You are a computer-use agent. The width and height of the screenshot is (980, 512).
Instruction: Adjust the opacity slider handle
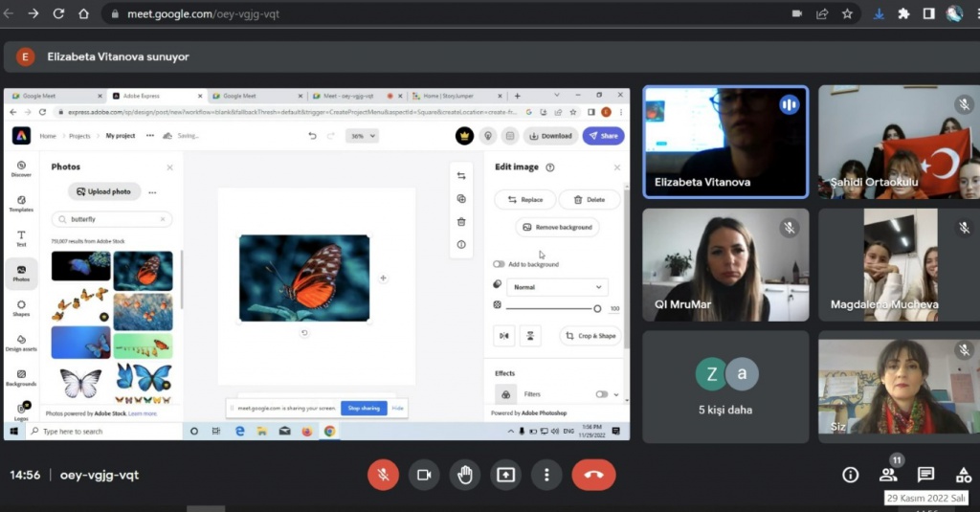597,308
